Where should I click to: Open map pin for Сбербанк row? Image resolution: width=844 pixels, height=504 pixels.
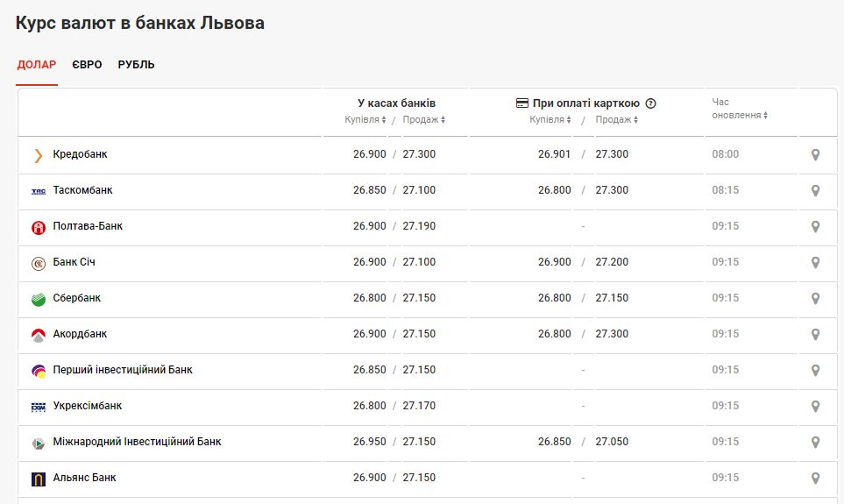click(x=815, y=299)
